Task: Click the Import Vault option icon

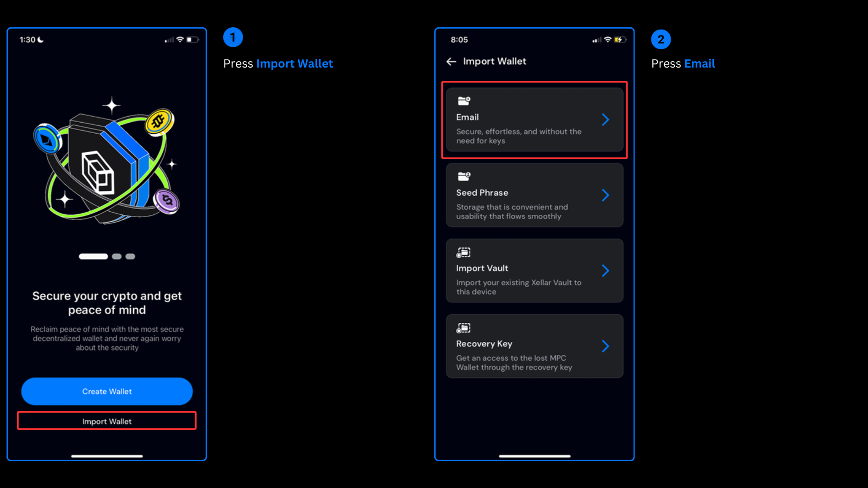Action: coord(464,252)
